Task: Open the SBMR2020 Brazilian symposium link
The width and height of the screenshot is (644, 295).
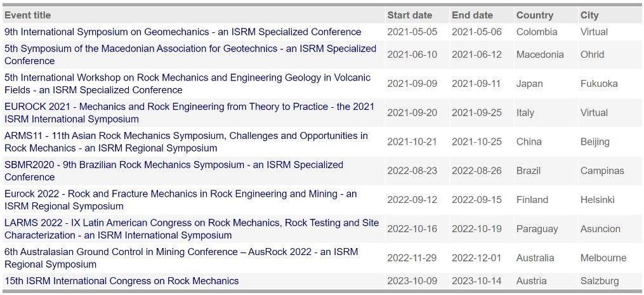Action: point(174,171)
